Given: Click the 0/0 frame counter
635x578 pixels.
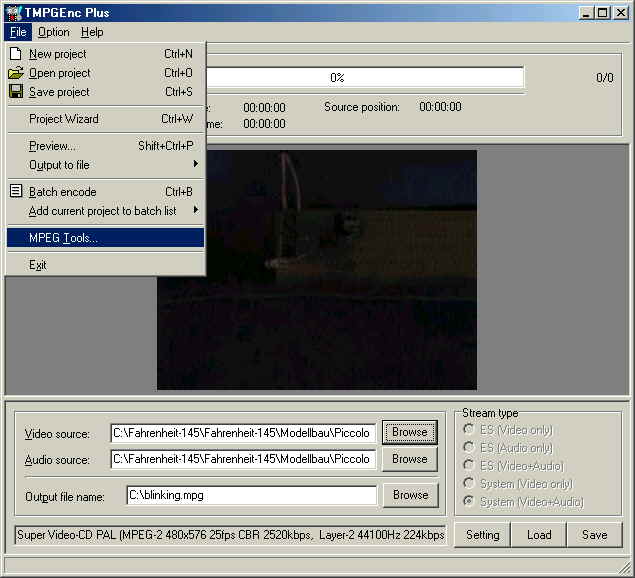Looking at the screenshot, I should pos(605,78).
